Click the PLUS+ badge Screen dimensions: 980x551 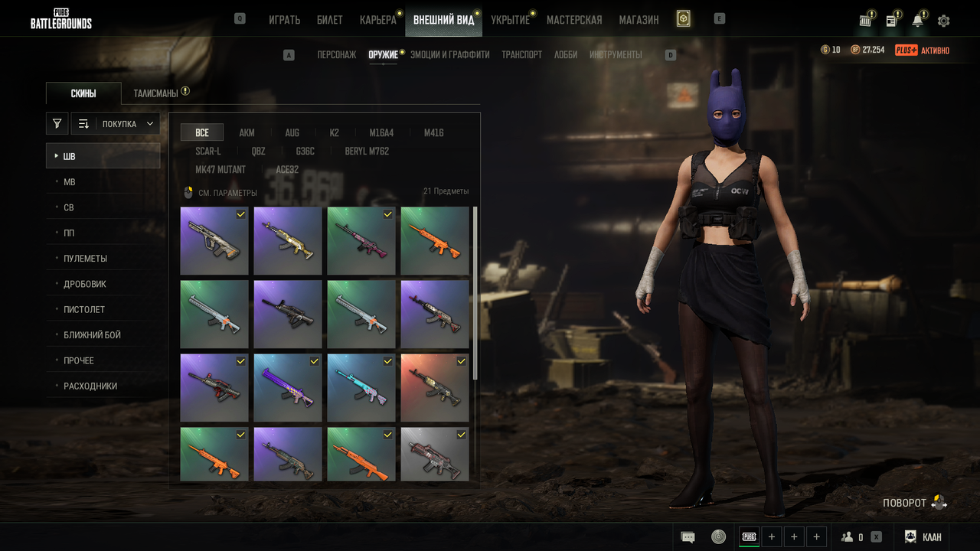tap(906, 50)
